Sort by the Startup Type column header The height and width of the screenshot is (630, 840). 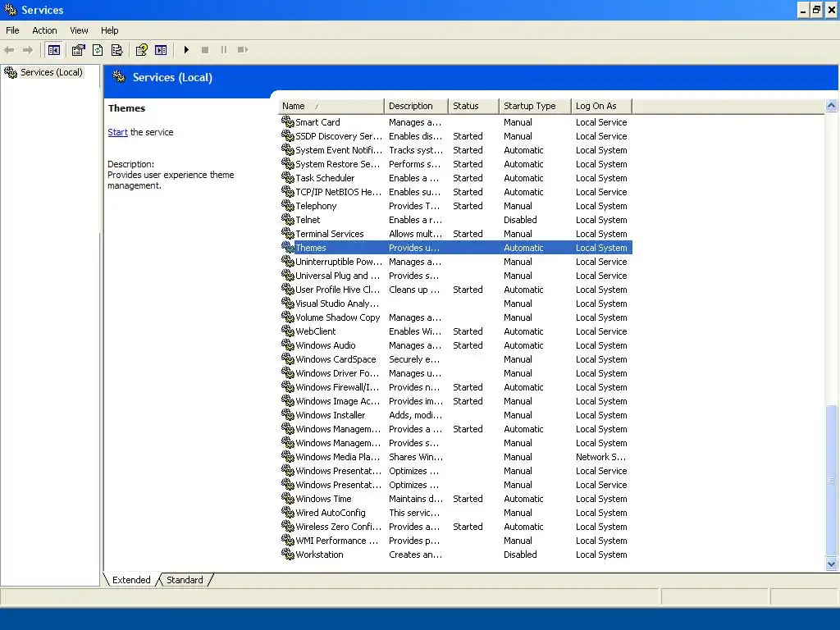coord(535,106)
